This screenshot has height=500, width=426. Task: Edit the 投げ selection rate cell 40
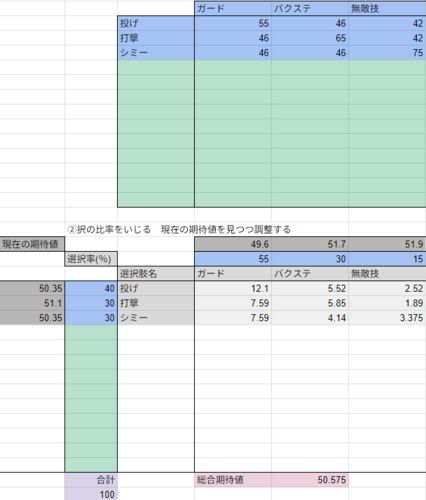[91, 288]
